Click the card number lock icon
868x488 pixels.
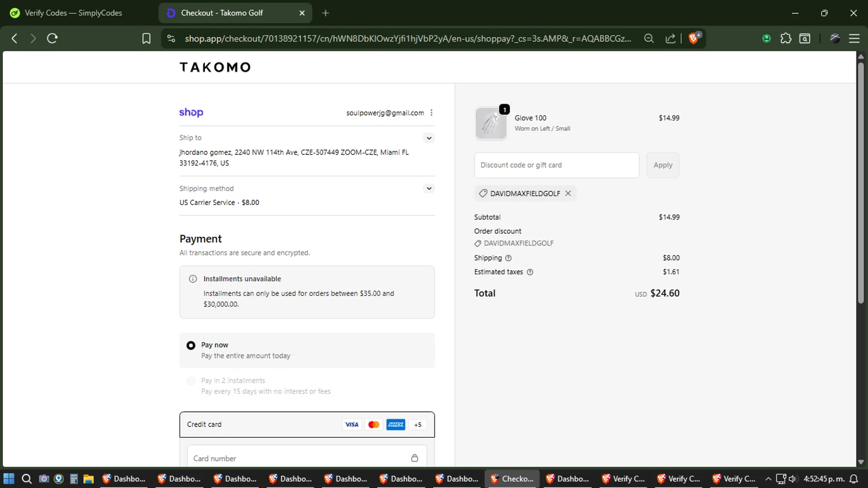pos(414,458)
